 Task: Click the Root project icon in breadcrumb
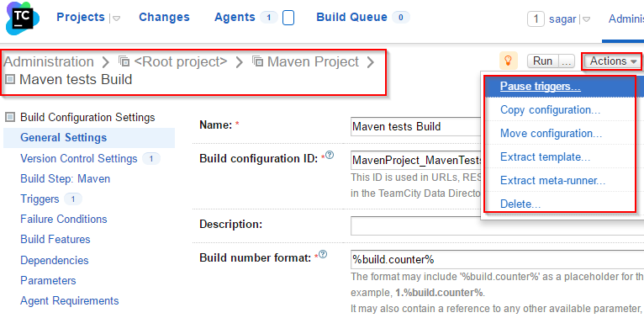pyautogui.click(x=124, y=61)
